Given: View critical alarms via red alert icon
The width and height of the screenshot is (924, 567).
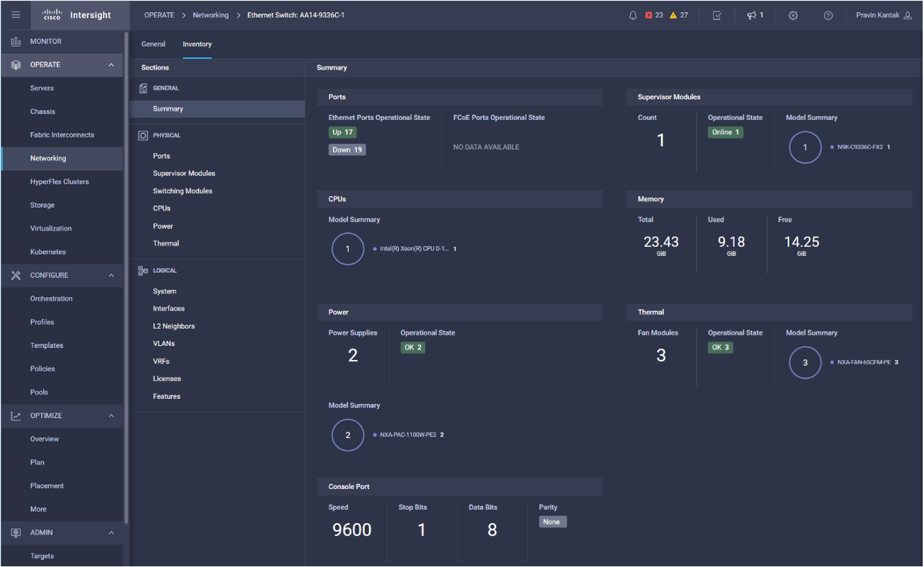Looking at the screenshot, I should [x=650, y=14].
